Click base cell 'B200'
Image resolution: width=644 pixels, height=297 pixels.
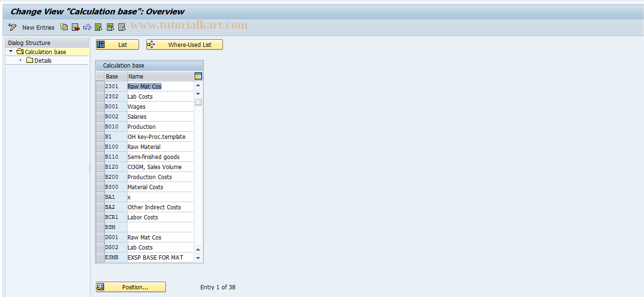click(x=116, y=177)
